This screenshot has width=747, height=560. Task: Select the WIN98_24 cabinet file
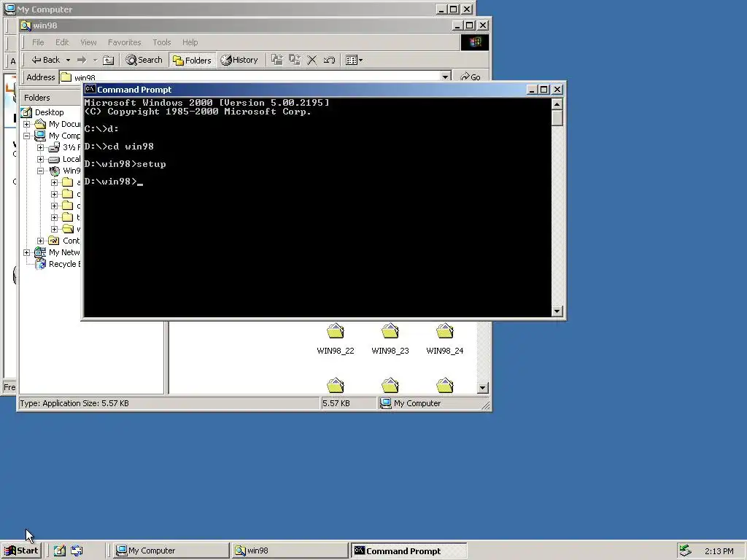[444, 338]
